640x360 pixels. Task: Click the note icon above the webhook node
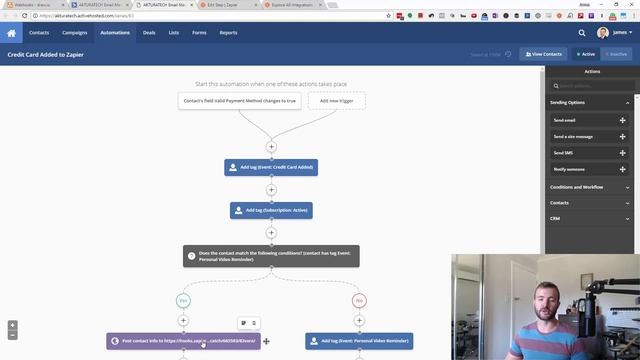[x=244, y=323]
